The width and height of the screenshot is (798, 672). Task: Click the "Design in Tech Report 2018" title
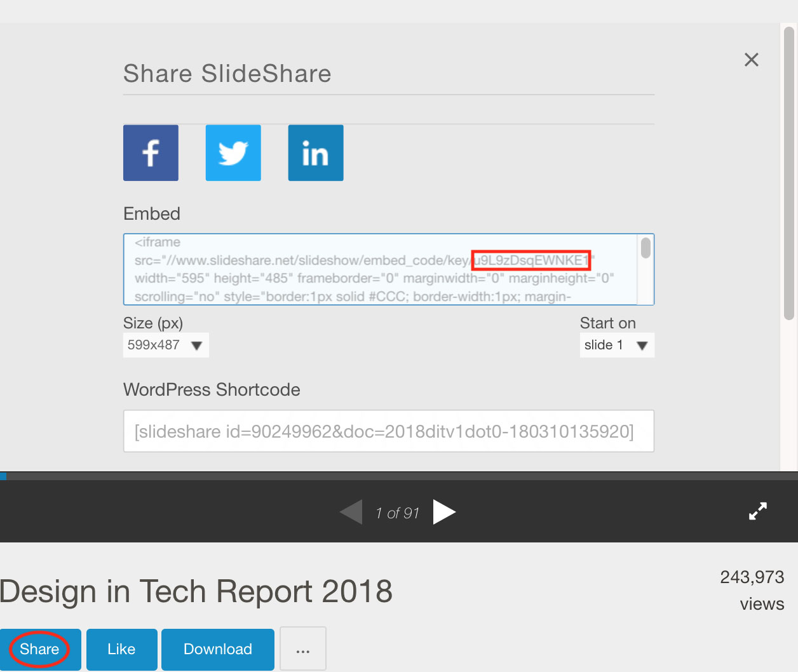196,591
